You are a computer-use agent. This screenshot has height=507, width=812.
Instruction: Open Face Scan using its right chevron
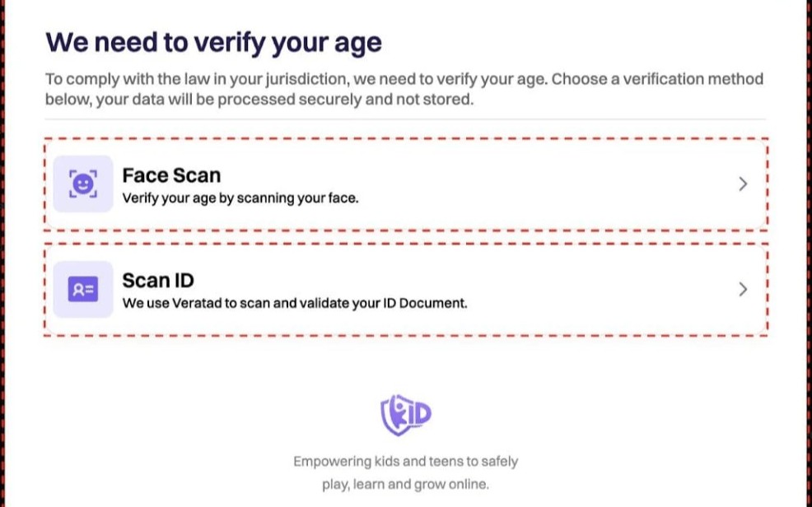point(743,184)
